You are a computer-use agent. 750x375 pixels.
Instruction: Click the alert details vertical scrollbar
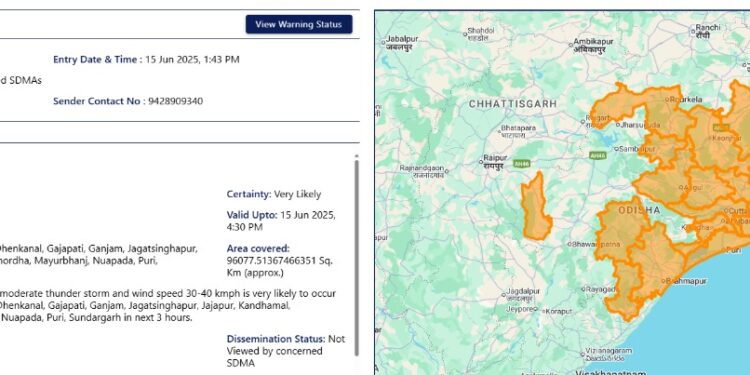tap(356, 257)
